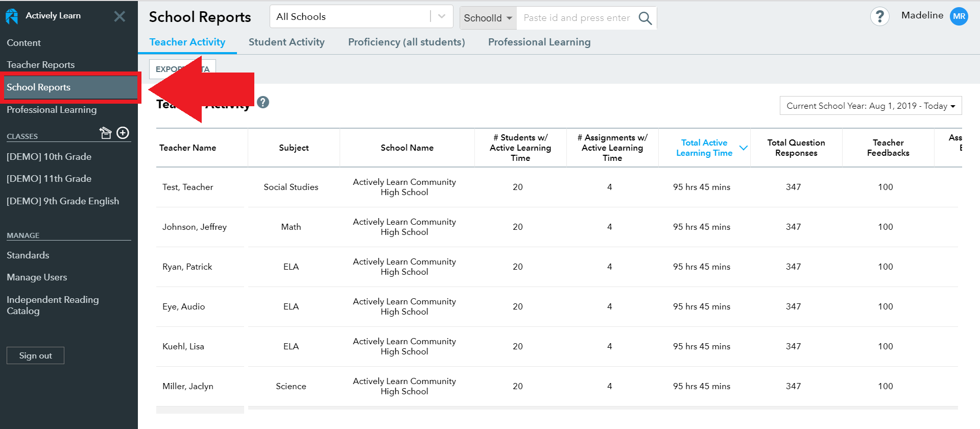980x429 pixels.
Task: Open Manage Users in the sidebar
Action: [37, 277]
